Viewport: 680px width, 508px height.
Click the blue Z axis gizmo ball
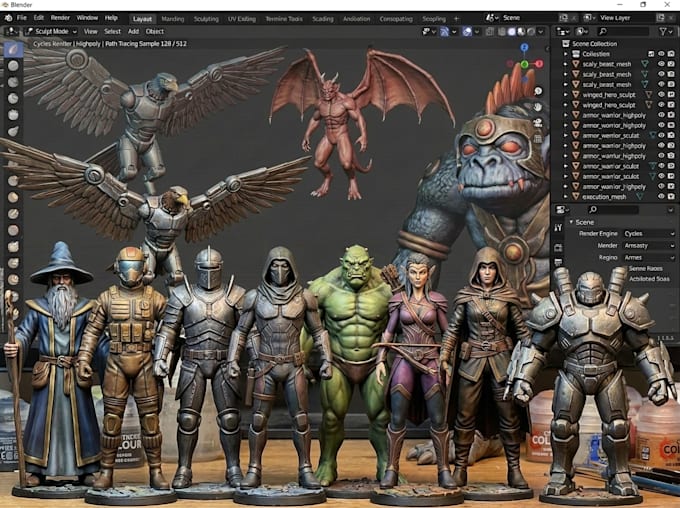pyautogui.click(x=524, y=47)
